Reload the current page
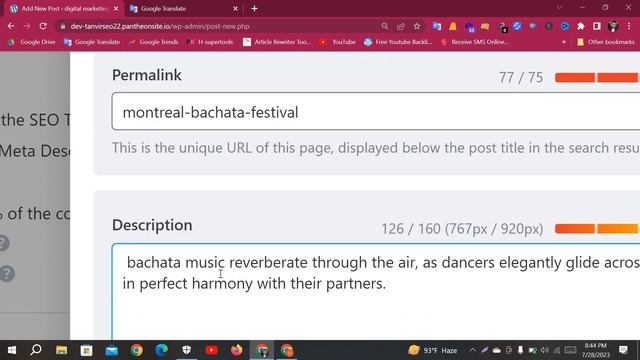 (43, 26)
